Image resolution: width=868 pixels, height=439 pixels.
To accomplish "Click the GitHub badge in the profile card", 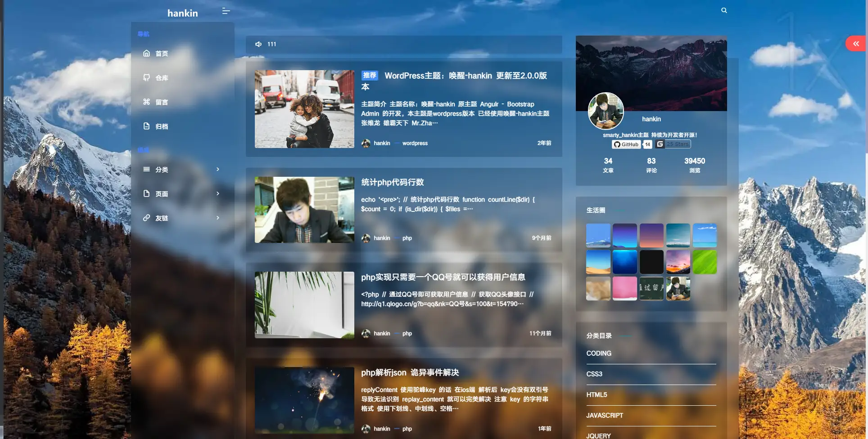I will click(626, 144).
